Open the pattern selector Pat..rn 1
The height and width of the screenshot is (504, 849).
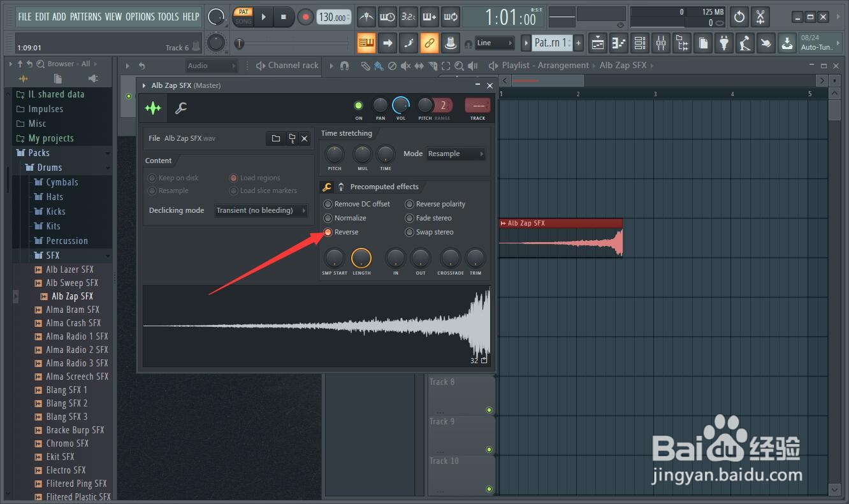coord(551,43)
